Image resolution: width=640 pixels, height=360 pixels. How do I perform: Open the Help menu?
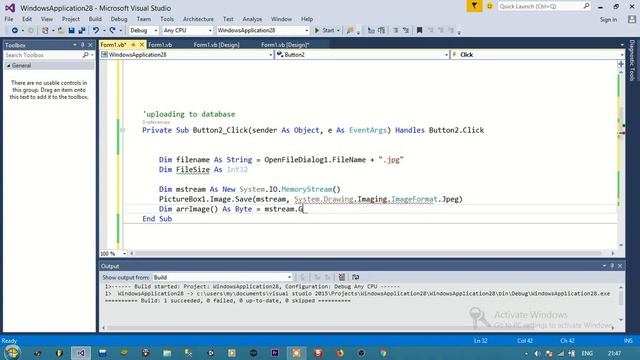click(307, 19)
